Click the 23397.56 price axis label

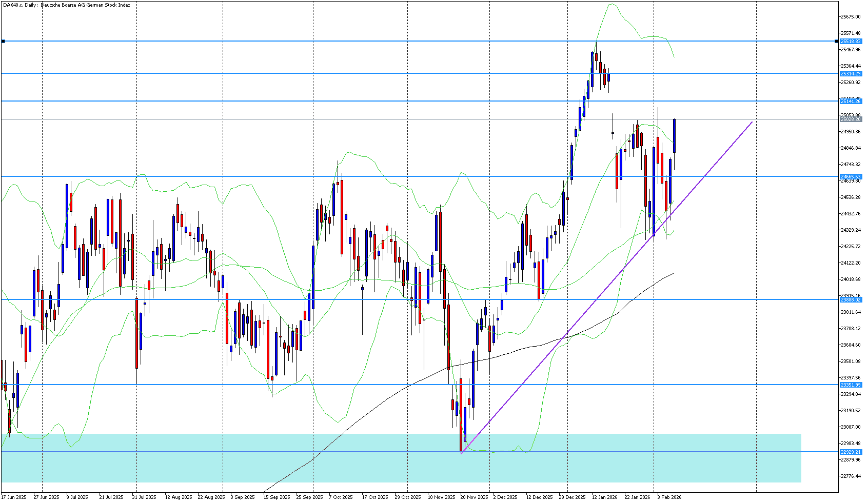[x=851, y=378]
